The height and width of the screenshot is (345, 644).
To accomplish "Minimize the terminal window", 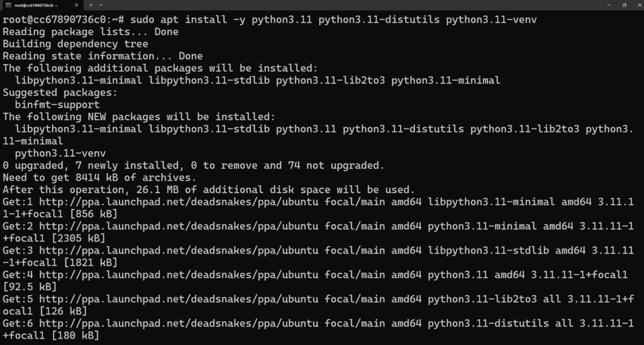I will 609,5.
